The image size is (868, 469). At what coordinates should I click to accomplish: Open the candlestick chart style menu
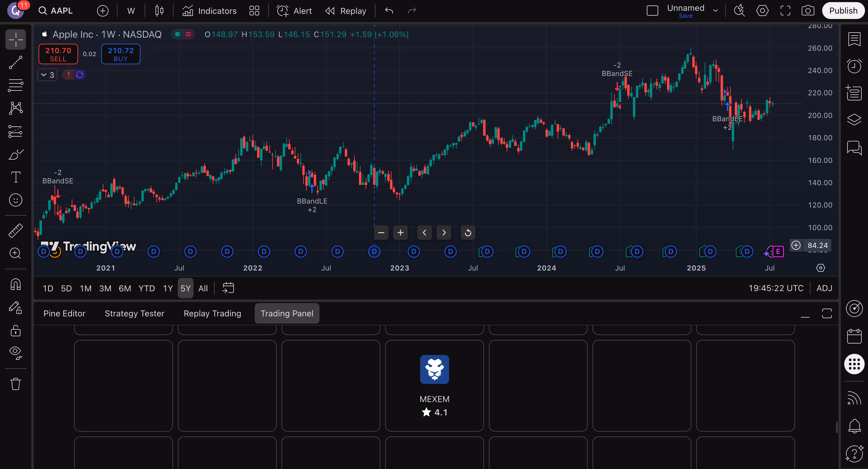point(159,11)
